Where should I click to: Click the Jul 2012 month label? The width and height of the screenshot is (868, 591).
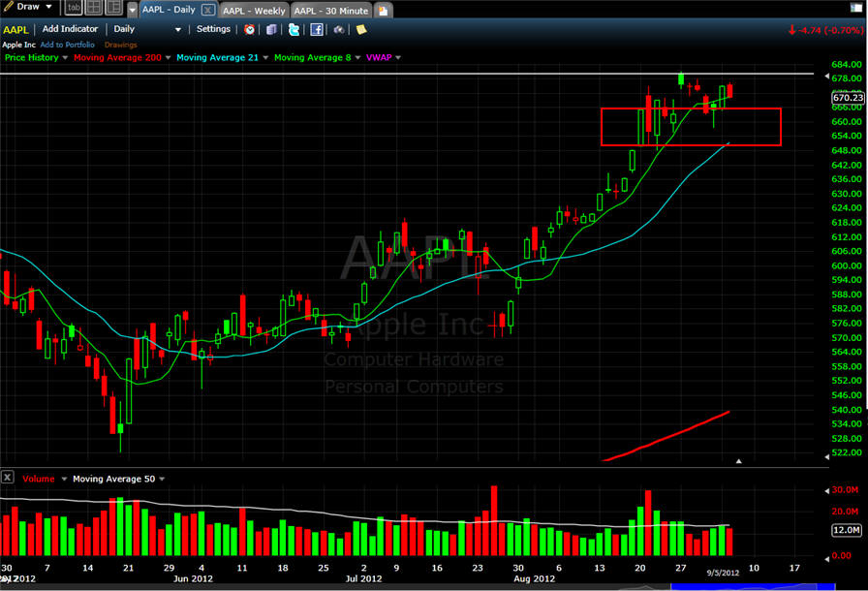363,578
